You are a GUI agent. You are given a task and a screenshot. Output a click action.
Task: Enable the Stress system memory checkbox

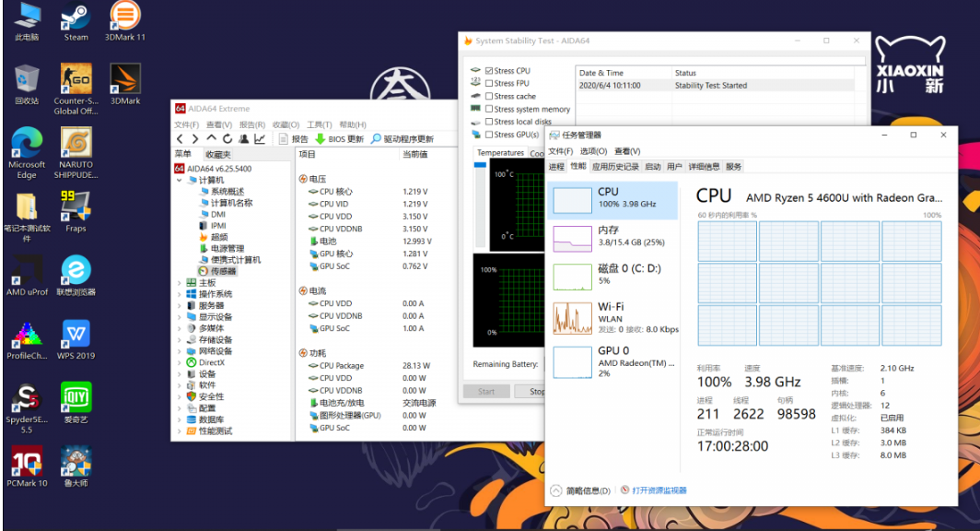489,109
